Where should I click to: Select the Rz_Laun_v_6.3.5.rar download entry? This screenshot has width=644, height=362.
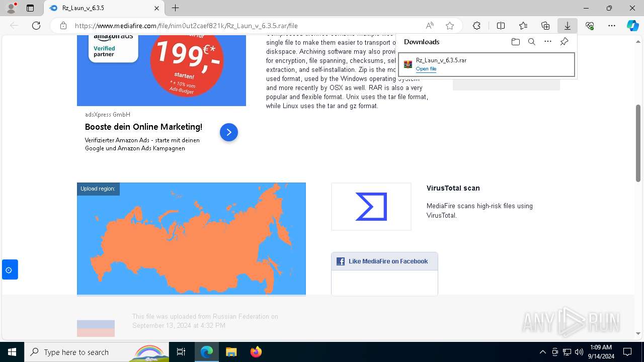(487, 64)
